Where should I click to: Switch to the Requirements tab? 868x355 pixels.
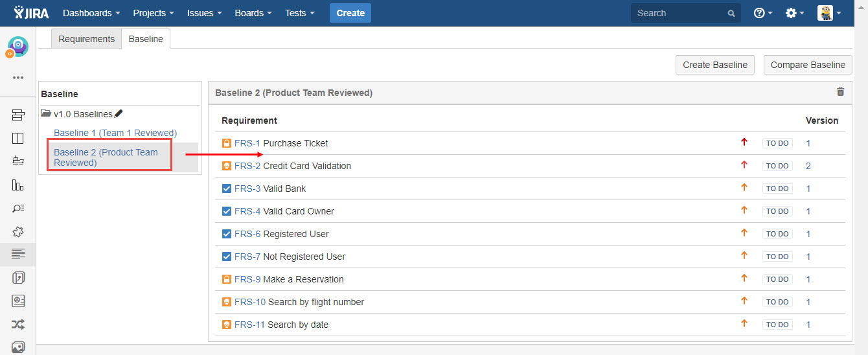pos(86,39)
